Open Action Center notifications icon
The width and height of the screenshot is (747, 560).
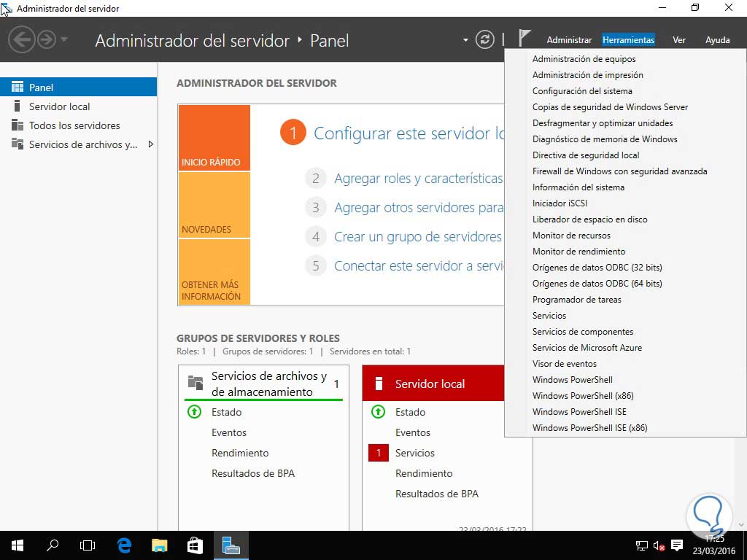(677, 545)
